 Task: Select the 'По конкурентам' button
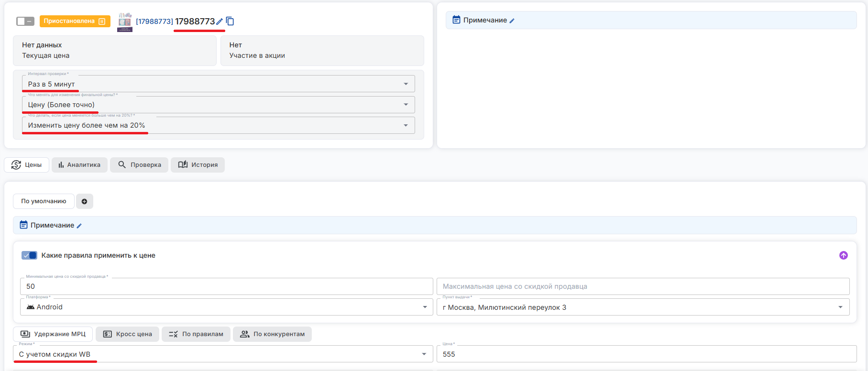[x=272, y=334]
